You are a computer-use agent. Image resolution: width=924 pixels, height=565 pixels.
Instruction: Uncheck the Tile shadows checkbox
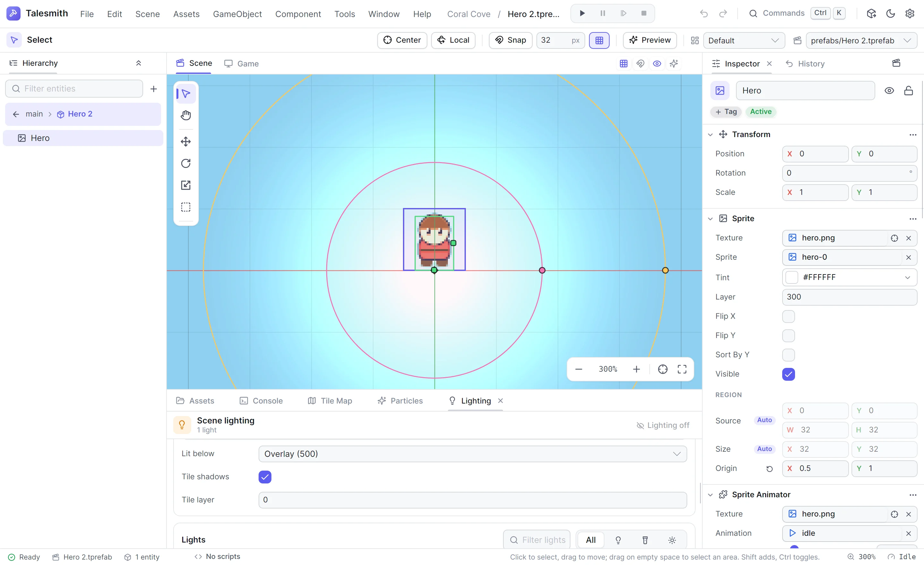click(265, 477)
